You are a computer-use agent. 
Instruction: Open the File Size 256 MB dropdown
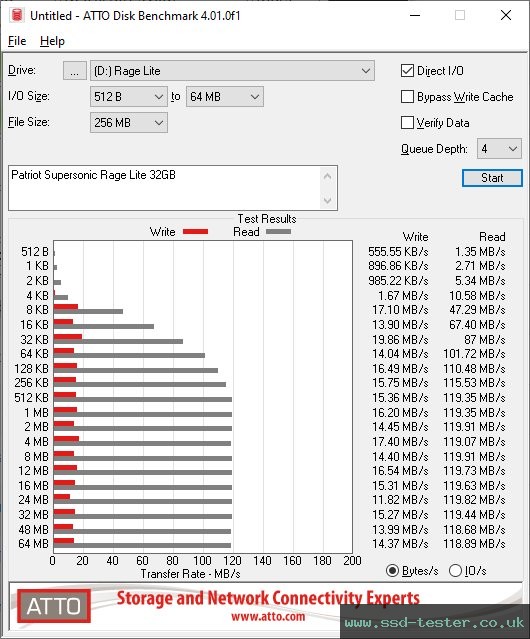pyautogui.click(x=129, y=123)
